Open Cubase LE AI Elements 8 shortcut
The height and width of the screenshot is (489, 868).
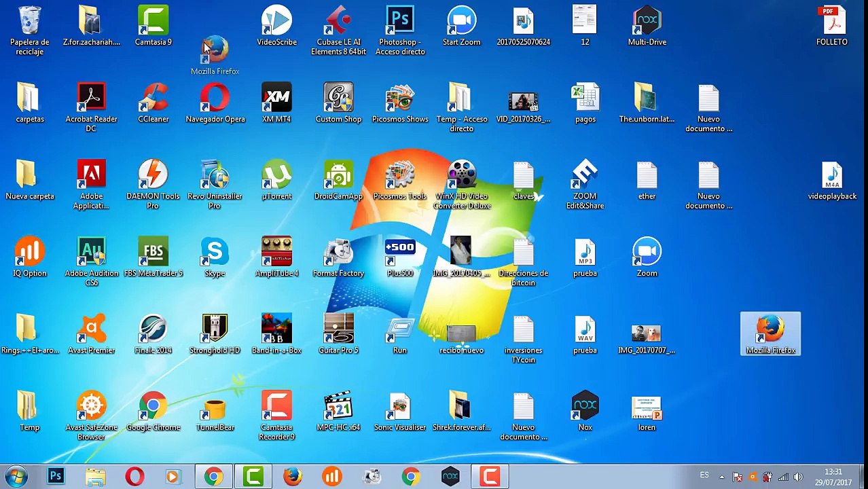point(338,31)
